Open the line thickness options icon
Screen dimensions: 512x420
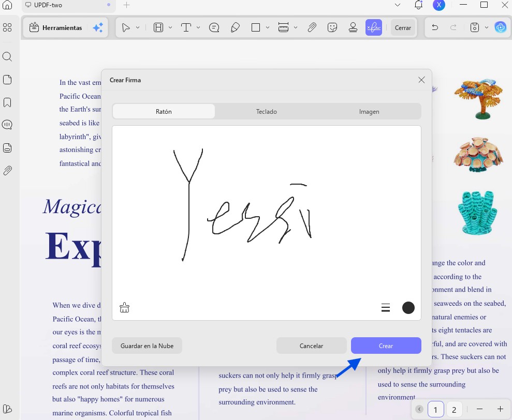386,308
